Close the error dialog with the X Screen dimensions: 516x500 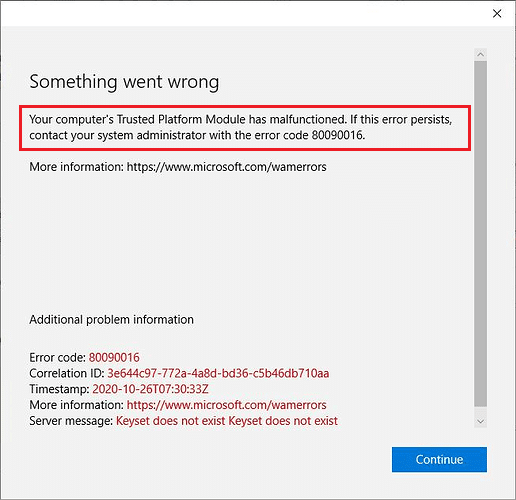coord(497,14)
